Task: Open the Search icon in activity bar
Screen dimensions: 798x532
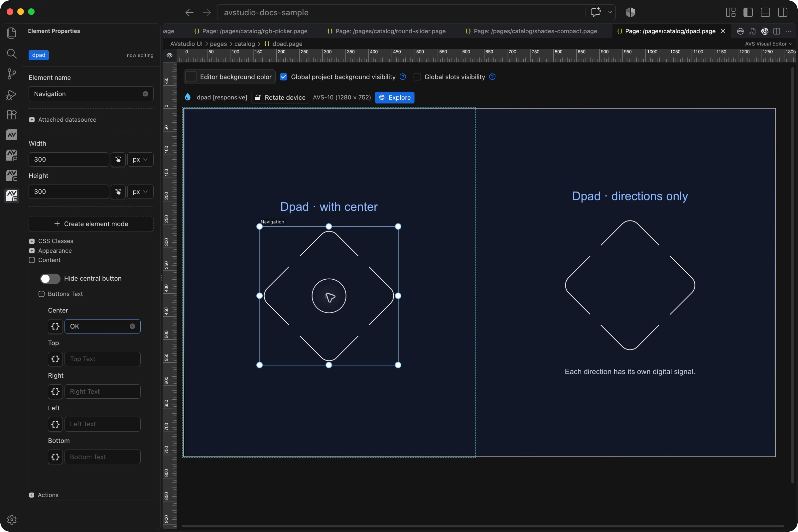Action: point(12,53)
